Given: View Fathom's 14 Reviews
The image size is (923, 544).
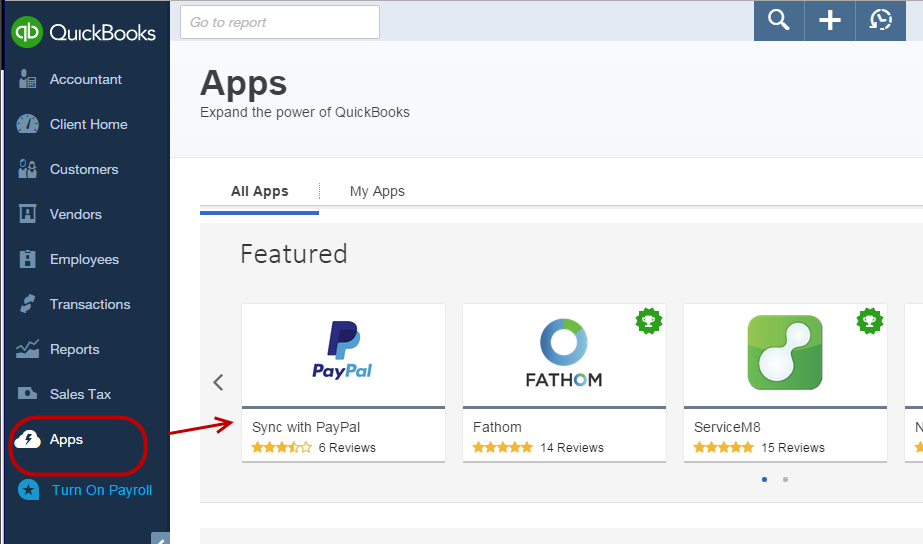Looking at the screenshot, I should click(572, 447).
